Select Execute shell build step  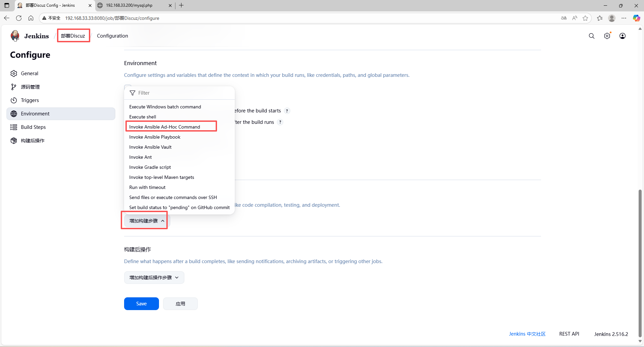179,117
